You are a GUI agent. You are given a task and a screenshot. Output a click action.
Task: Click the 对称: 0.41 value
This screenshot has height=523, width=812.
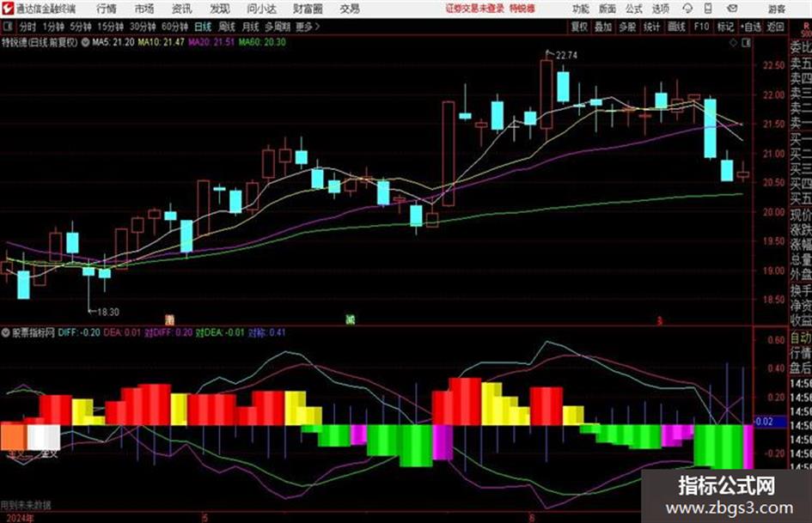pos(266,332)
